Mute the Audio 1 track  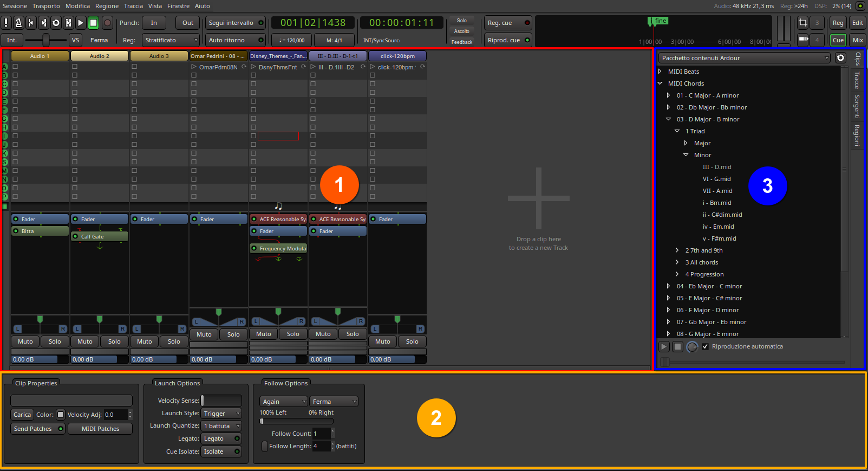[x=25, y=341]
